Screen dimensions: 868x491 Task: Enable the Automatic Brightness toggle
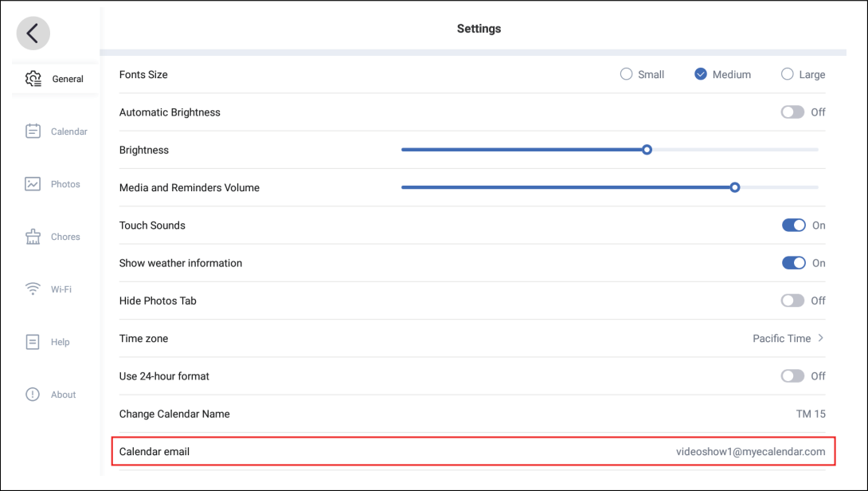(792, 112)
